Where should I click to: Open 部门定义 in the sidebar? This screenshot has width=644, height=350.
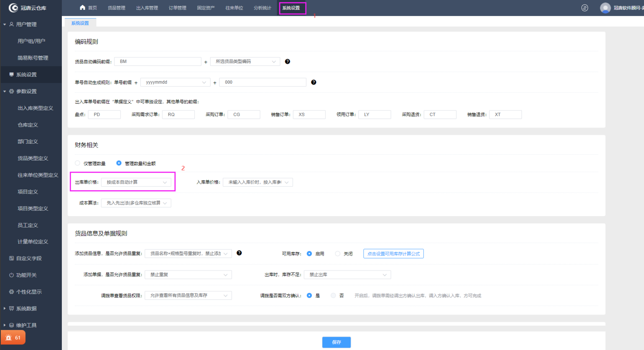(x=28, y=142)
